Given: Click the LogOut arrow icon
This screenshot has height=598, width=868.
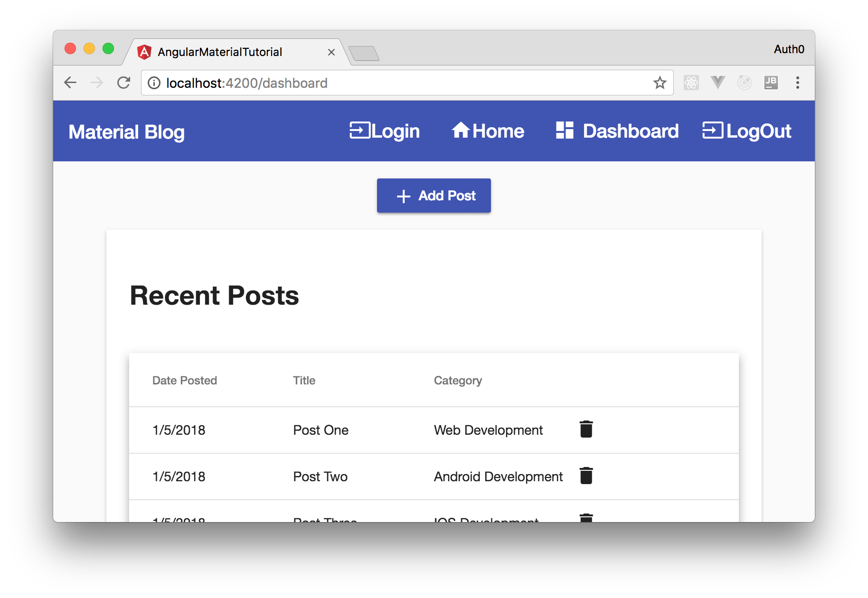Looking at the screenshot, I should pyautogui.click(x=713, y=131).
